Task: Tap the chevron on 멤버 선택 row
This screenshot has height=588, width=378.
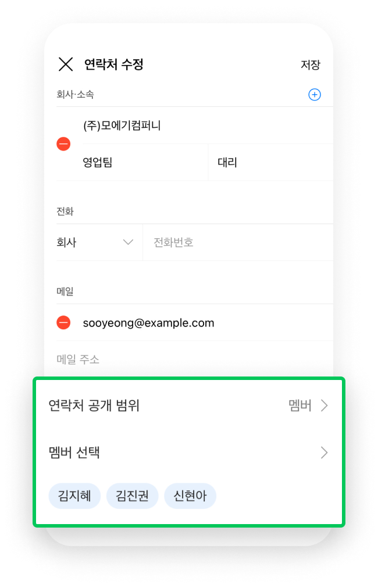Action: tap(324, 453)
